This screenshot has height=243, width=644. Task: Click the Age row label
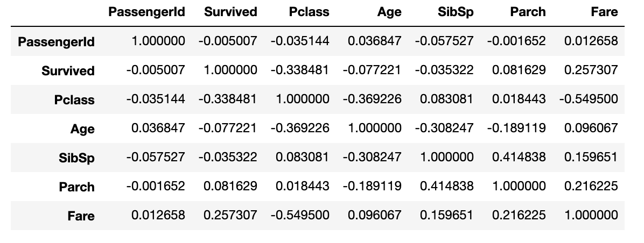click(x=82, y=129)
